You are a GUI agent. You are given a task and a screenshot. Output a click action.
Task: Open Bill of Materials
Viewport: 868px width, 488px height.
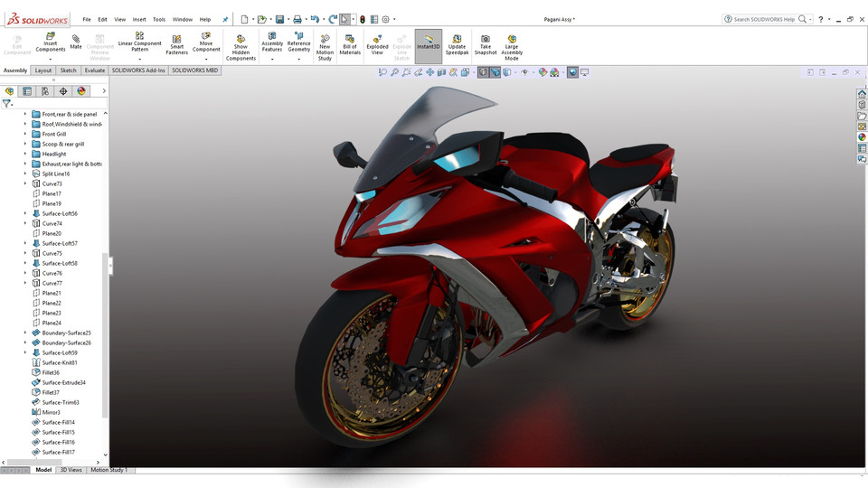pyautogui.click(x=350, y=45)
